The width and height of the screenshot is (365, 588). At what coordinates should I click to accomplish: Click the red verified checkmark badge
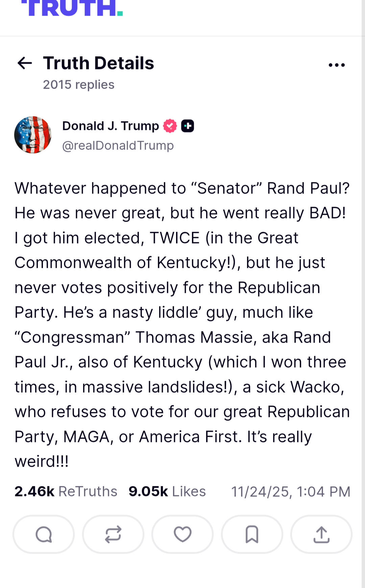click(x=170, y=126)
